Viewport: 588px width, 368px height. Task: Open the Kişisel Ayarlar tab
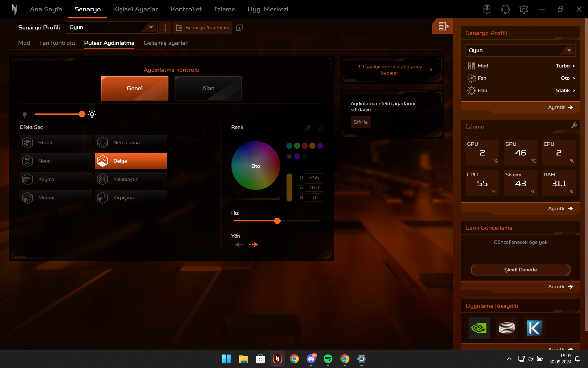coord(135,9)
